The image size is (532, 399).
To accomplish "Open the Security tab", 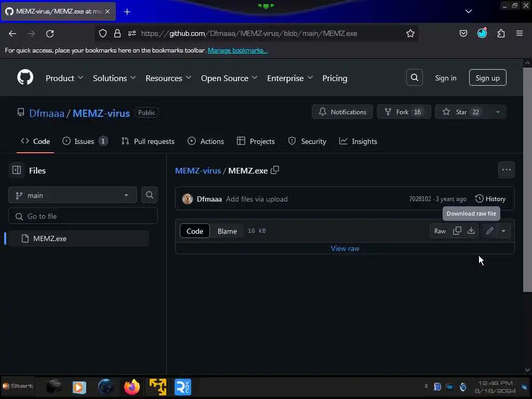I will (307, 141).
